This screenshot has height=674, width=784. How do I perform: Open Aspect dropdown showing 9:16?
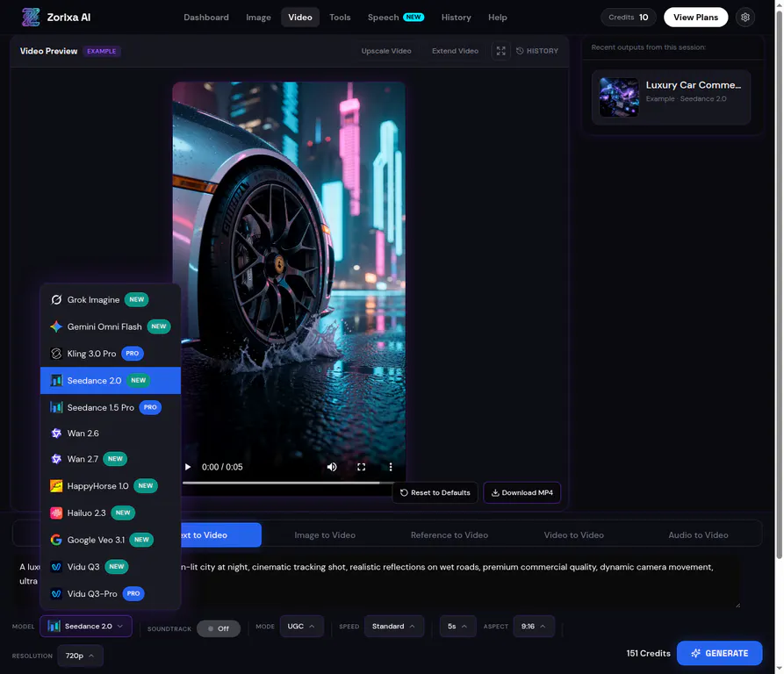tap(534, 627)
